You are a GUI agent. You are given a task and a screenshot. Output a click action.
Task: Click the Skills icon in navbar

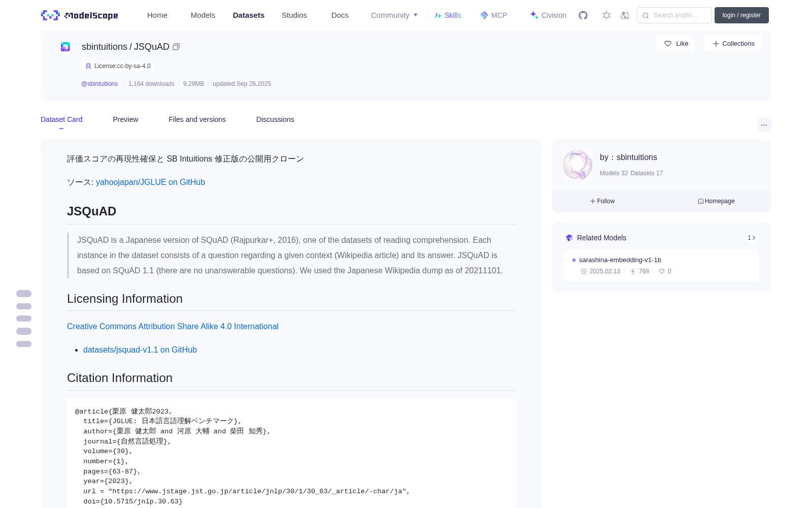click(x=438, y=15)
